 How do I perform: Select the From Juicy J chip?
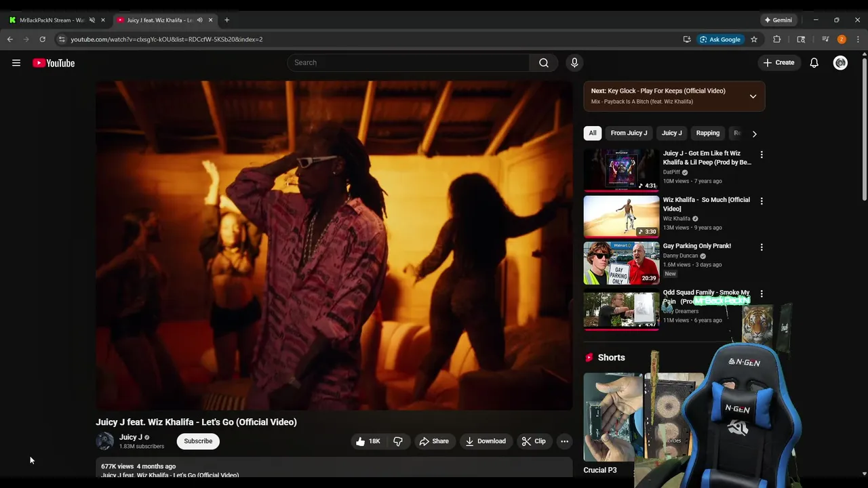pyautogui.click(x=629, y=133)
